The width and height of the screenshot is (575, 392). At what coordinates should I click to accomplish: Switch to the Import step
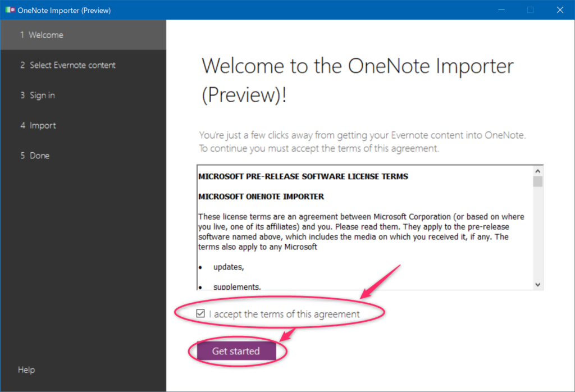pyautogui.click(x=83, y=125)
